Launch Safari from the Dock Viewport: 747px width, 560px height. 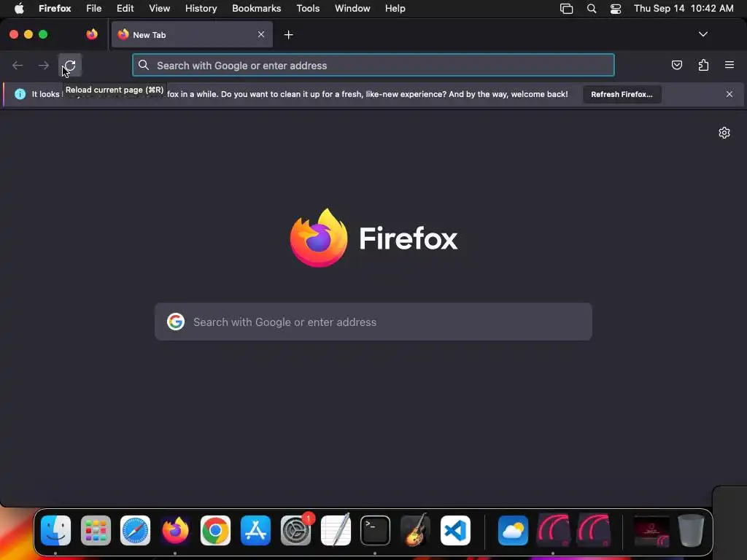pyautogui.click(x=135, y=530)
